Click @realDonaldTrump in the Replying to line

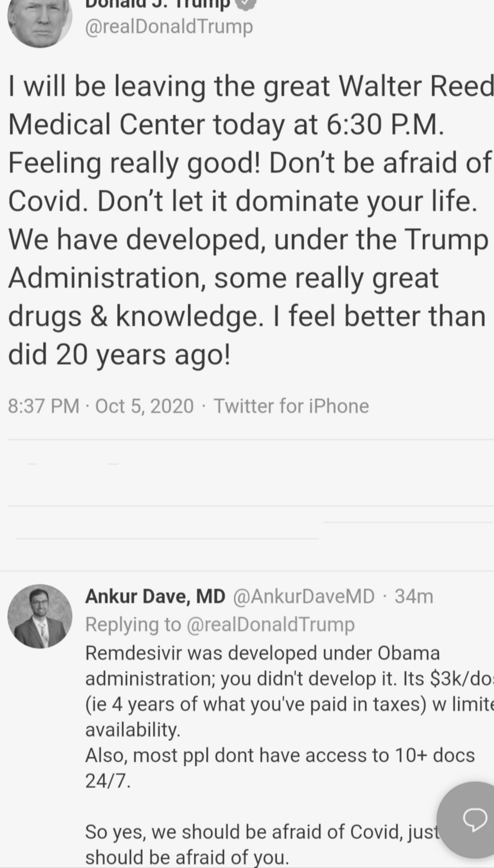point(271,624)
